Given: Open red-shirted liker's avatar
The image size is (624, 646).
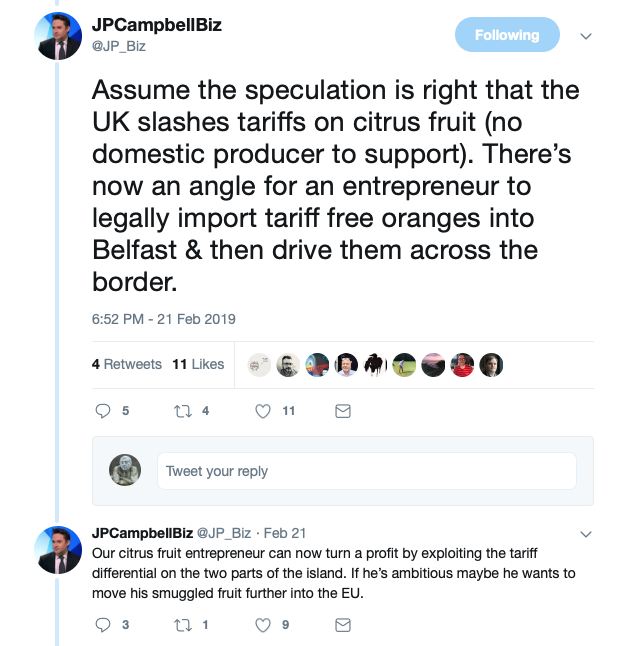Looking at the screenshot, I should coord(462,365).
